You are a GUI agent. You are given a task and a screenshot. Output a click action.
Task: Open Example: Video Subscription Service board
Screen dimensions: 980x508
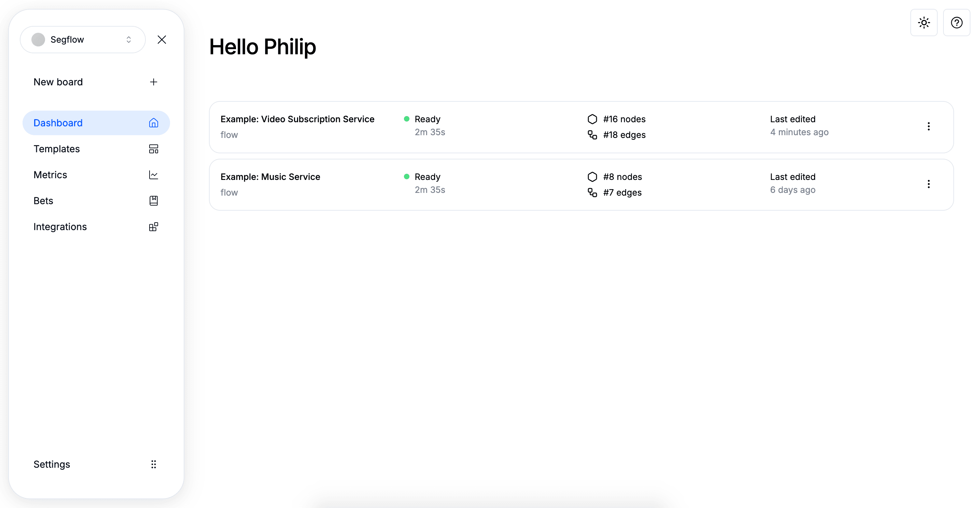click(297, 119)
